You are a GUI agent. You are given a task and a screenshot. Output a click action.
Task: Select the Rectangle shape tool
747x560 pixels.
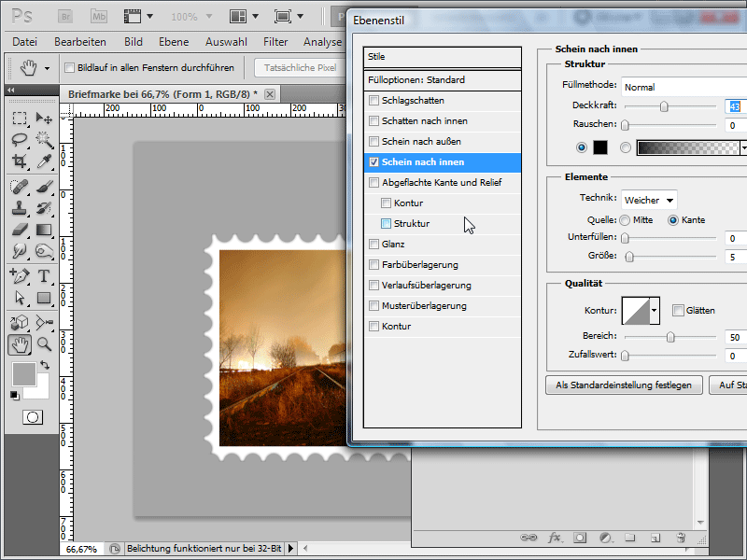(44, 298)
